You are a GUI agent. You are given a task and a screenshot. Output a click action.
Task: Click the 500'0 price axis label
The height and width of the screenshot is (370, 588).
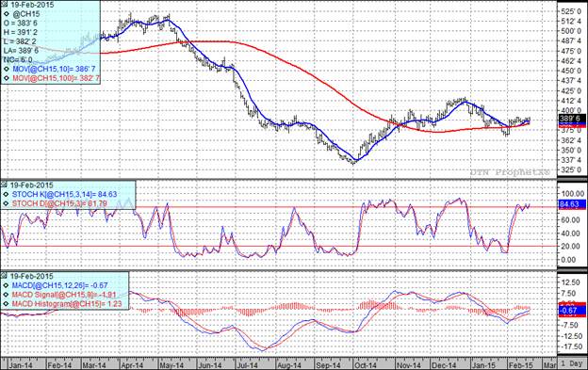point(571,31)
